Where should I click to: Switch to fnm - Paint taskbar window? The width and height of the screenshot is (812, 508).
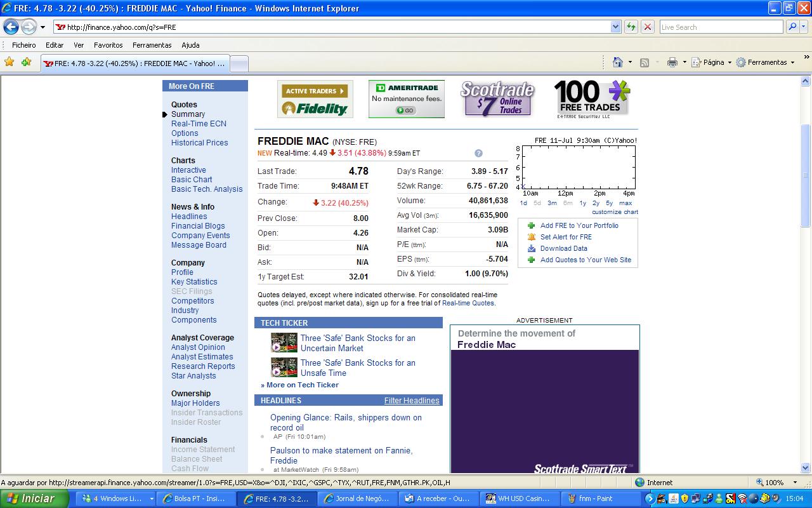(599, 499)
